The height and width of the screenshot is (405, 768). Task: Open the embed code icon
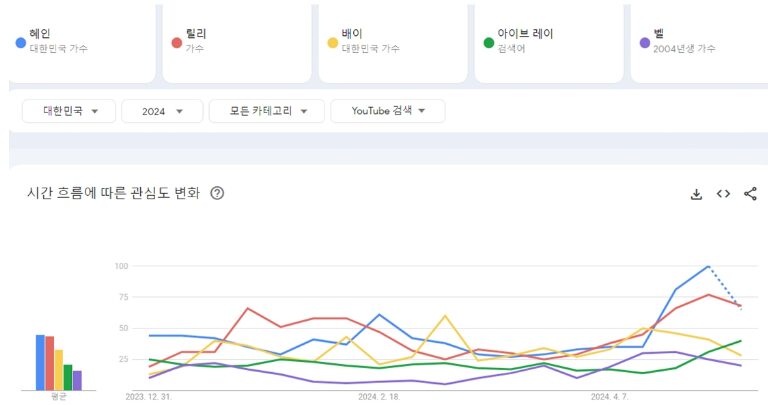(723, 194)
